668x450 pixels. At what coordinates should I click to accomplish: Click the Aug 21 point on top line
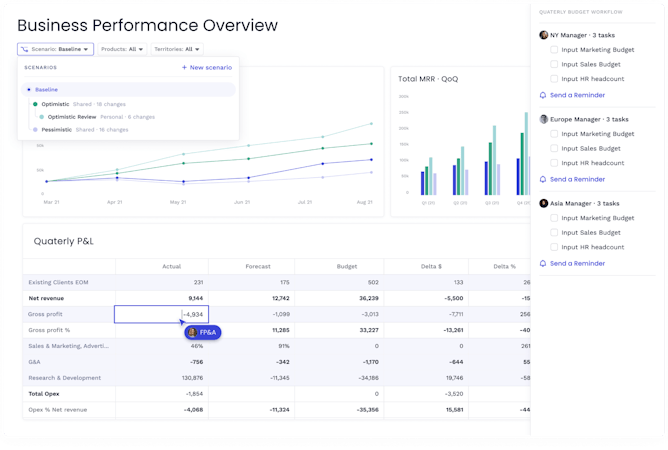point(371,124)
